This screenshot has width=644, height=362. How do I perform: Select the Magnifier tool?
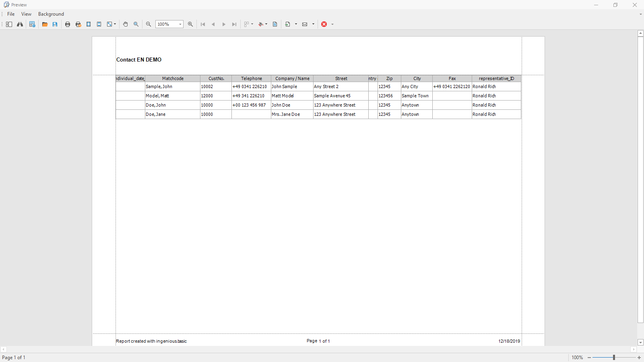[136, 24]
